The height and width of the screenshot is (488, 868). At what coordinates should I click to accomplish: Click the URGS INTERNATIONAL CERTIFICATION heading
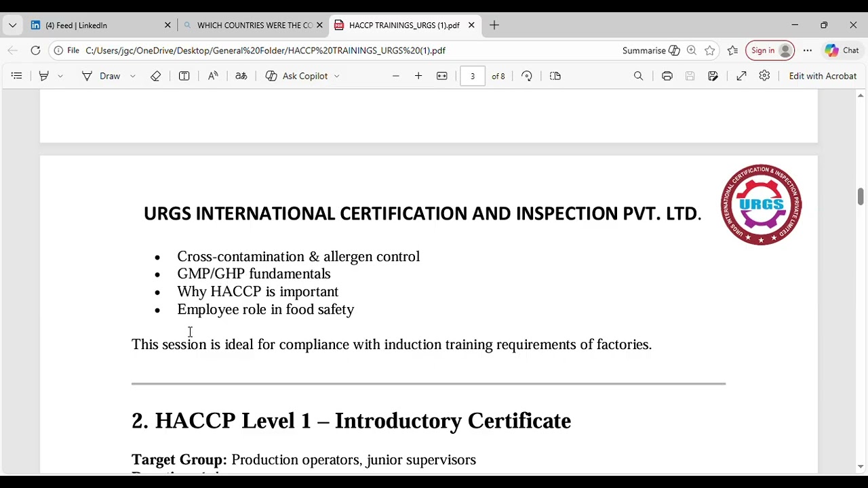(422, 213)
